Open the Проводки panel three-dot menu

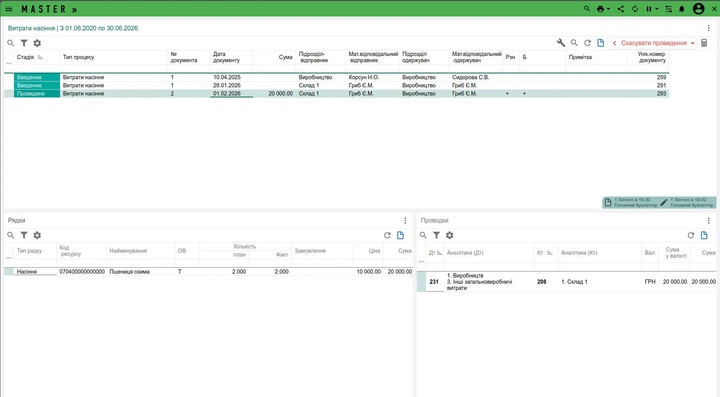pos(709,220)
